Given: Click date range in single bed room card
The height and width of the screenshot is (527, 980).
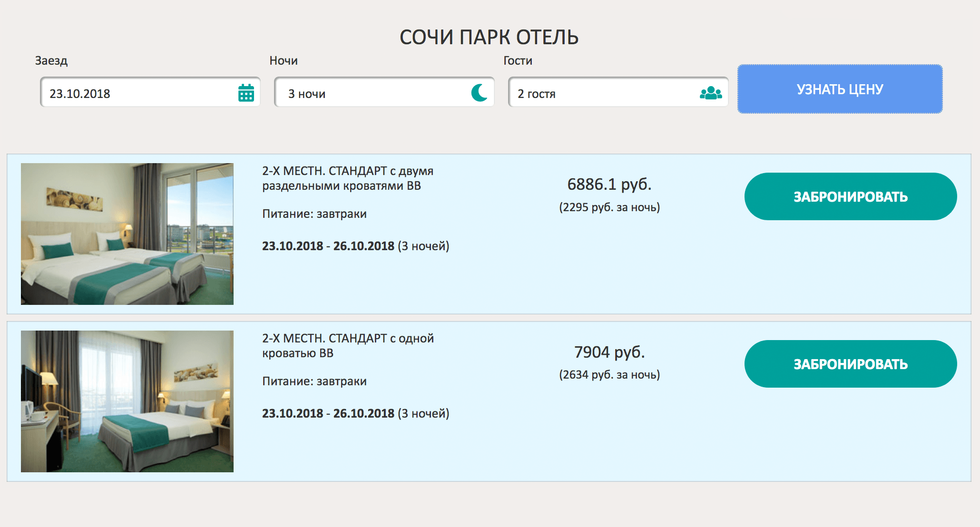Looking at the screenshot, I should point(356,413).
